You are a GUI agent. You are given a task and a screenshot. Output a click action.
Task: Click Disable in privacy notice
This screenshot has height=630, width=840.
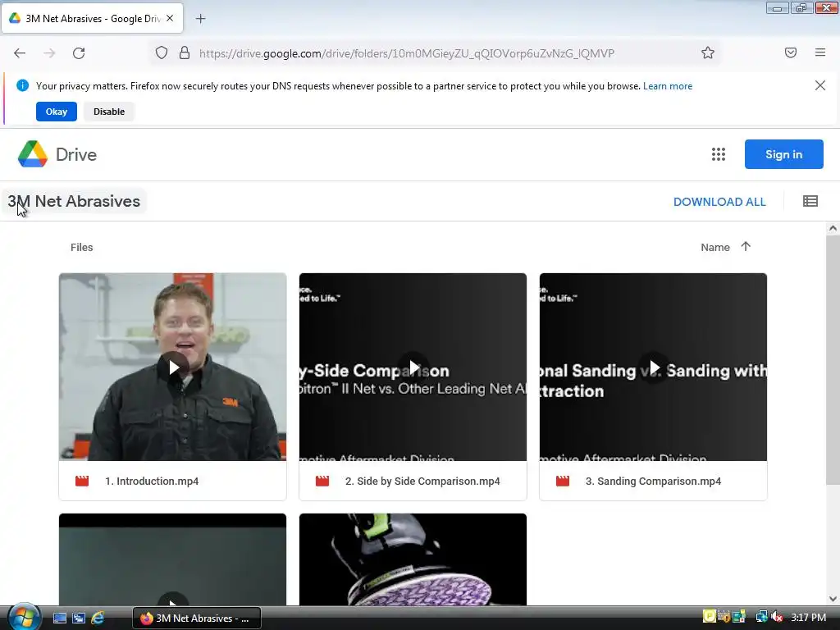click(109, 112)
